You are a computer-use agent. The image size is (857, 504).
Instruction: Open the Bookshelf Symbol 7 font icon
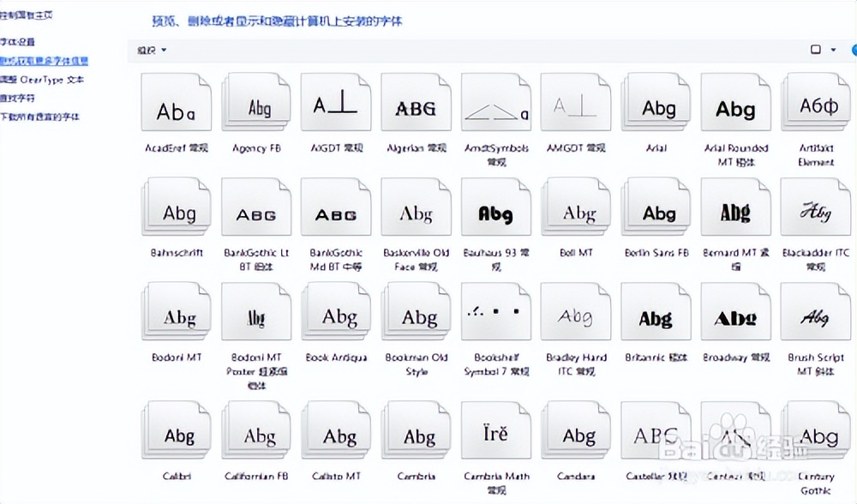pyautogui.click(x=495, y=318)
